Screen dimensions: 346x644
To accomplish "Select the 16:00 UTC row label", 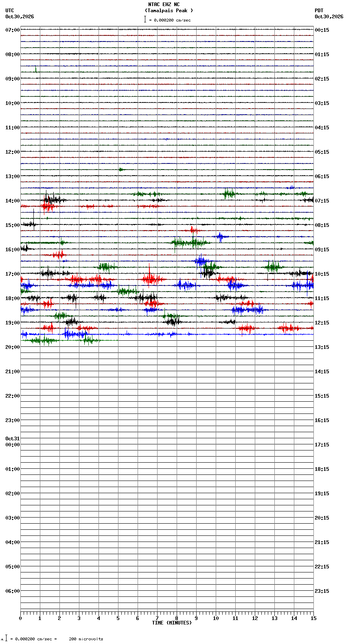I will [13, 250].
